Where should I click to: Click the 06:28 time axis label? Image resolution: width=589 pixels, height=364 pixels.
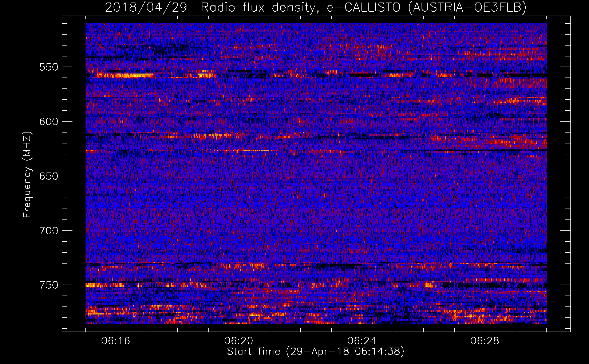click(x=485, y=341)
